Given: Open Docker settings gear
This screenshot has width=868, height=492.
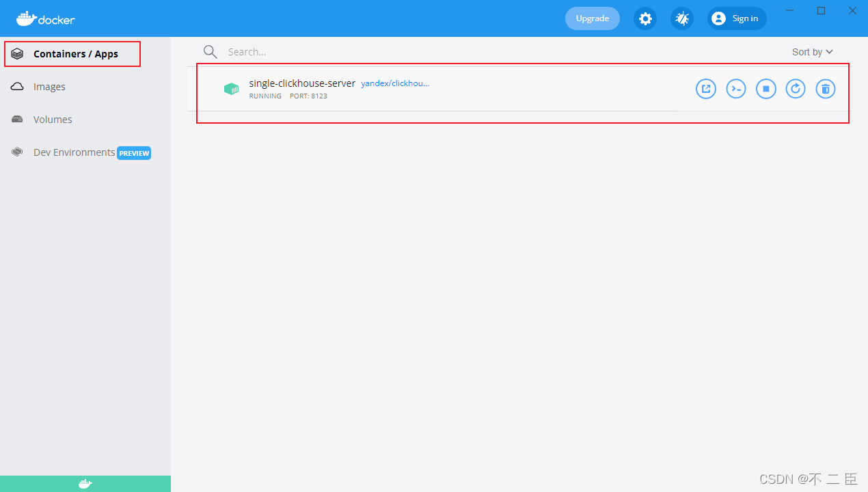Looking at the screenshot, I should click(645, 18).
